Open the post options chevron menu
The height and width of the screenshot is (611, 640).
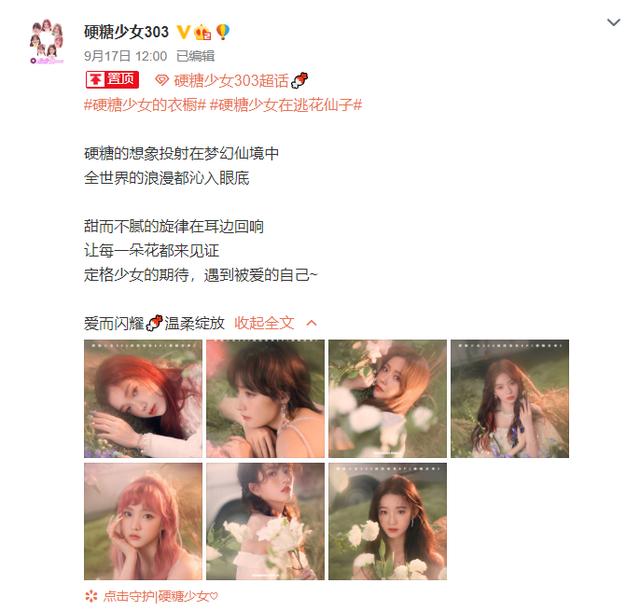point(613,22)
